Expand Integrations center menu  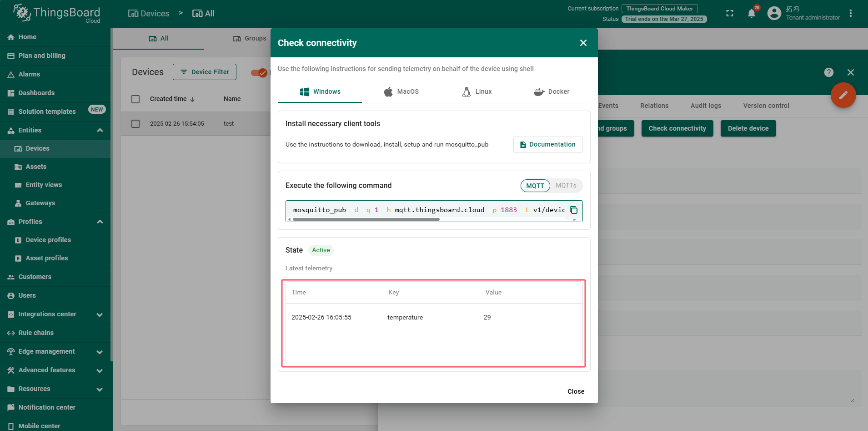tap(100, 314)
